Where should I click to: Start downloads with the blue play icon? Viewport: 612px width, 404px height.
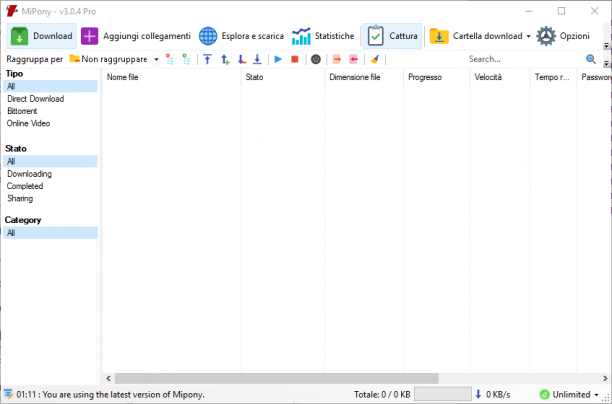coord(278,59)
